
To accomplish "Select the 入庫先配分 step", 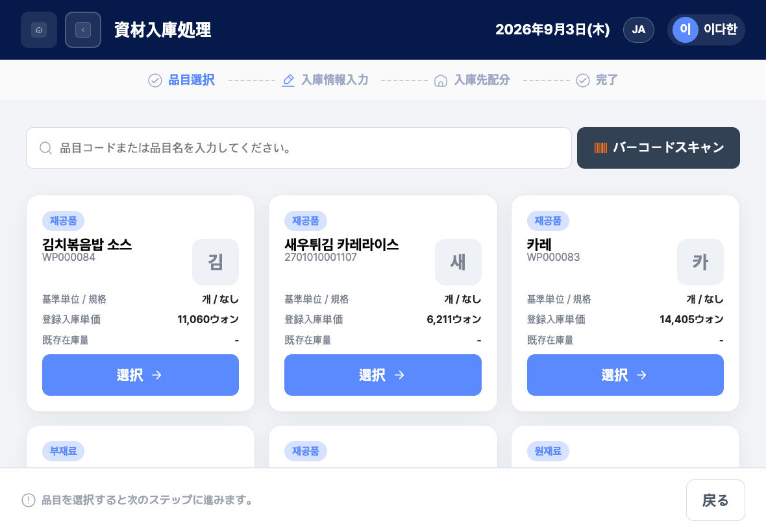I will point(472,80).
